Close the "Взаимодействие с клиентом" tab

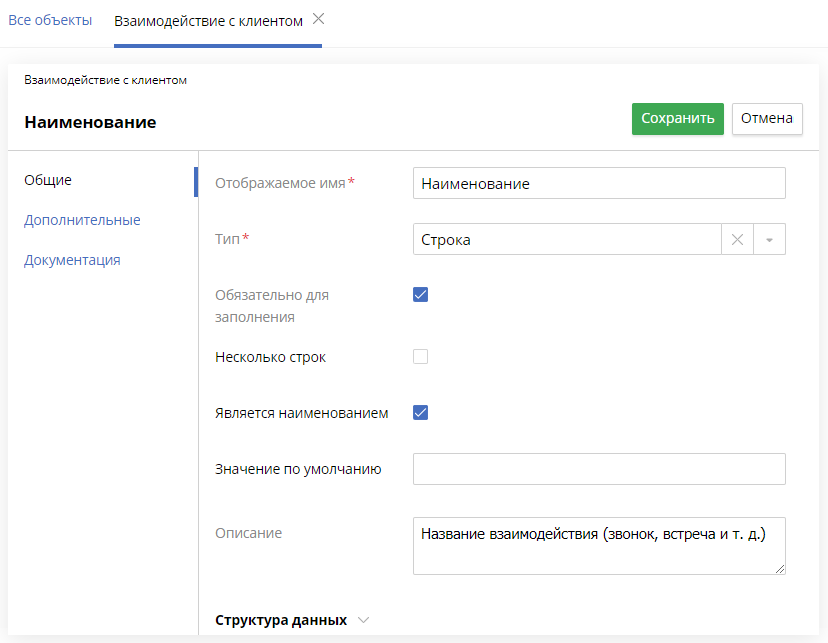pyautogui.click(x=318, y=18)
